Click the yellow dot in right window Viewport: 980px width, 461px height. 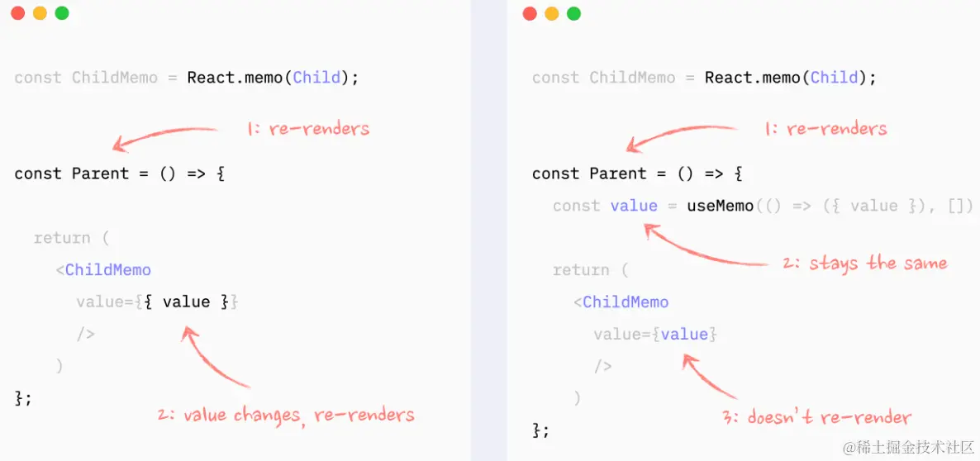point(552,13)
